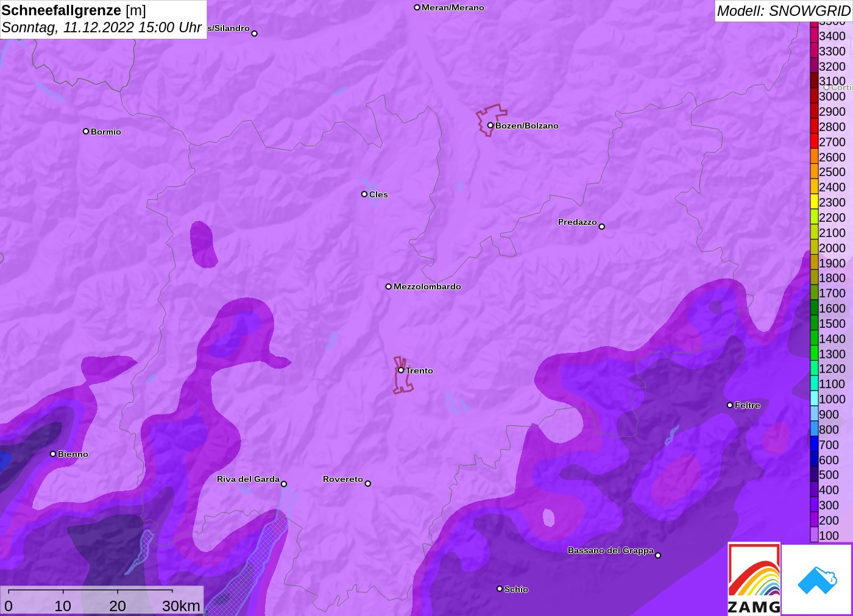Click the 30km scale bar label
The image size is (853, 616).
pos(182,606)
